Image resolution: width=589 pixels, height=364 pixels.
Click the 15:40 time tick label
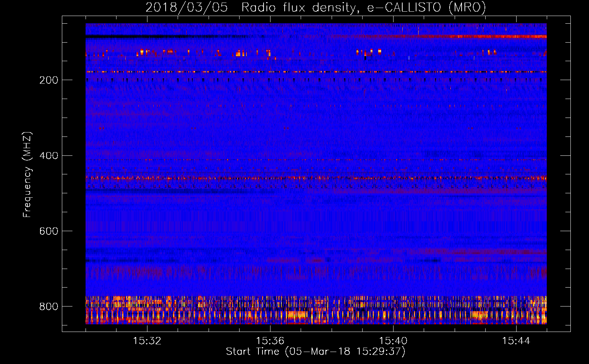(x=393, y=341)
